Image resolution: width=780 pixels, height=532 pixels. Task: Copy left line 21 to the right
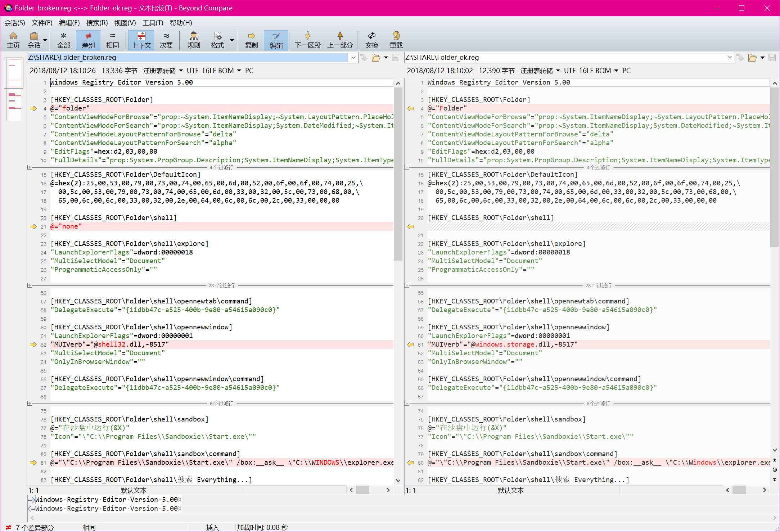pyautogui.click(x=33, y=226)
